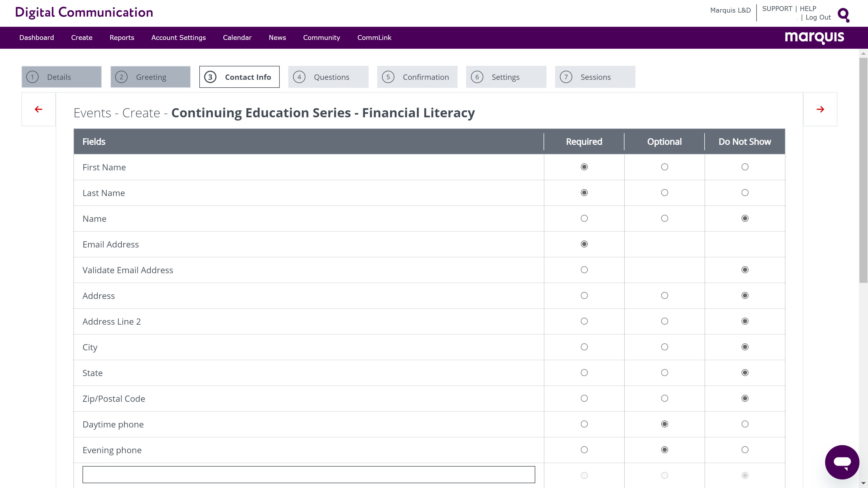Set First Name to Optional

[664, 167]
